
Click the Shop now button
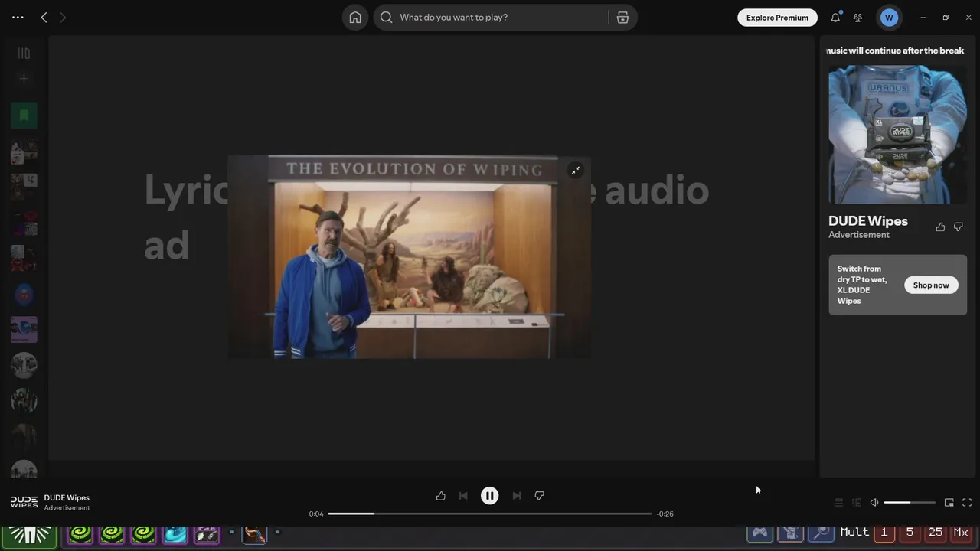931,285
